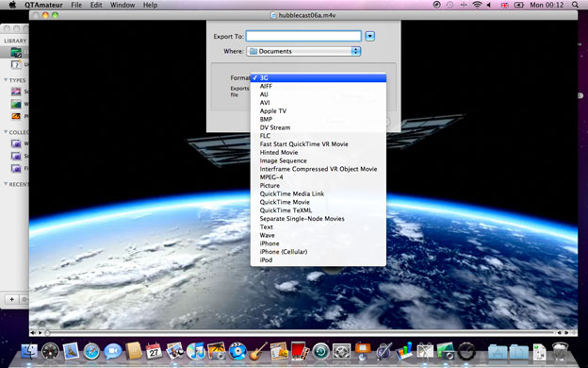Open iPhoto icon next to iTunes

coord(217,352)
